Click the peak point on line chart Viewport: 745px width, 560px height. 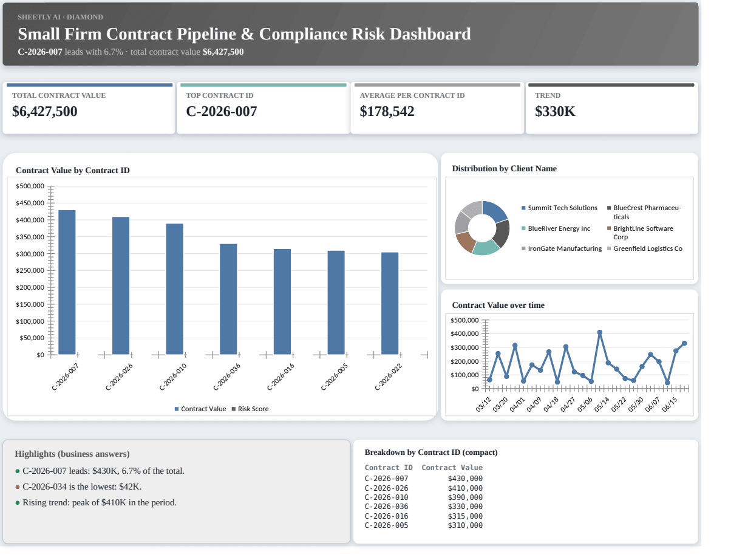point(600,332)
